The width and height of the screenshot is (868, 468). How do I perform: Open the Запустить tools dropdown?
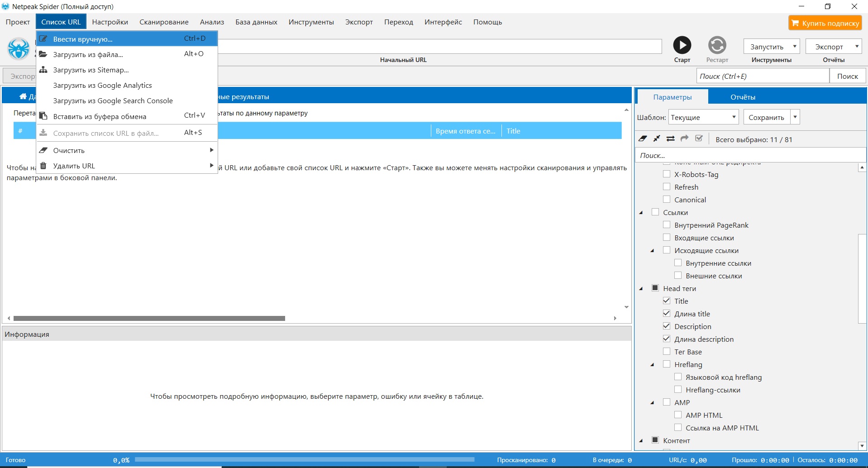pos(772,47)
